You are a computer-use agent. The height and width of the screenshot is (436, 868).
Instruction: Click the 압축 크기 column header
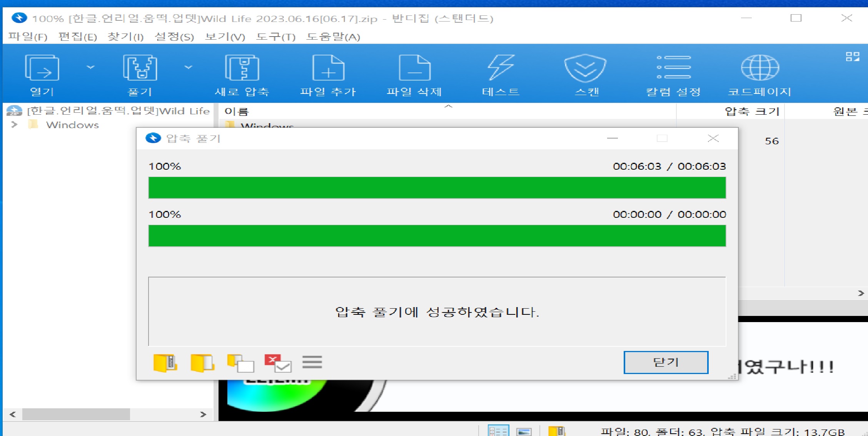click(x=751, y=112)
